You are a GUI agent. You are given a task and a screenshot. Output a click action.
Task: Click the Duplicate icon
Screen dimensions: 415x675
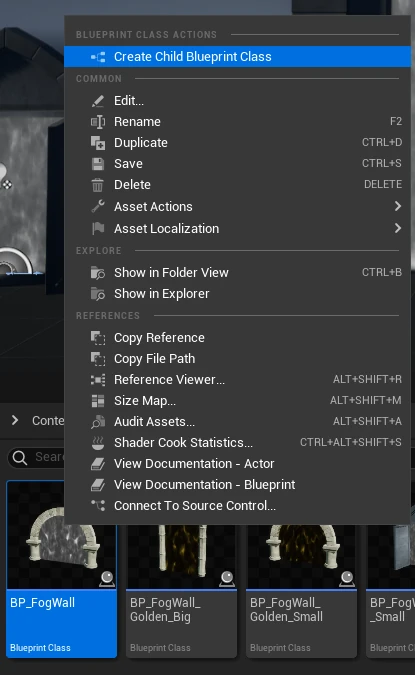tap(98, 143)
